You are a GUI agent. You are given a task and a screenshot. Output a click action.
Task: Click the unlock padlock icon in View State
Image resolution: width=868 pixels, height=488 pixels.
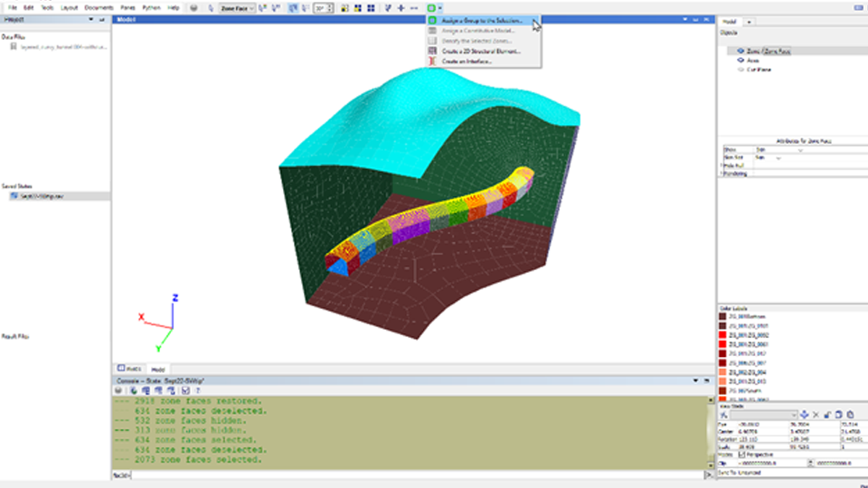[827, 415]
